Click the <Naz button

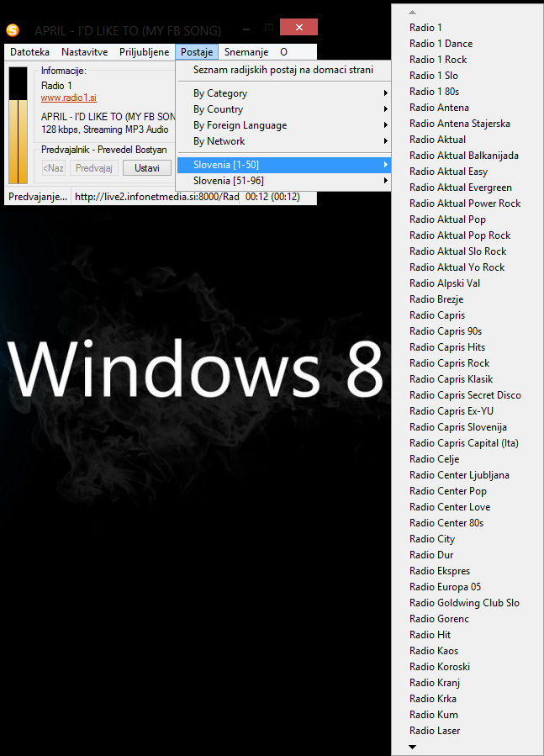(54, 168)
